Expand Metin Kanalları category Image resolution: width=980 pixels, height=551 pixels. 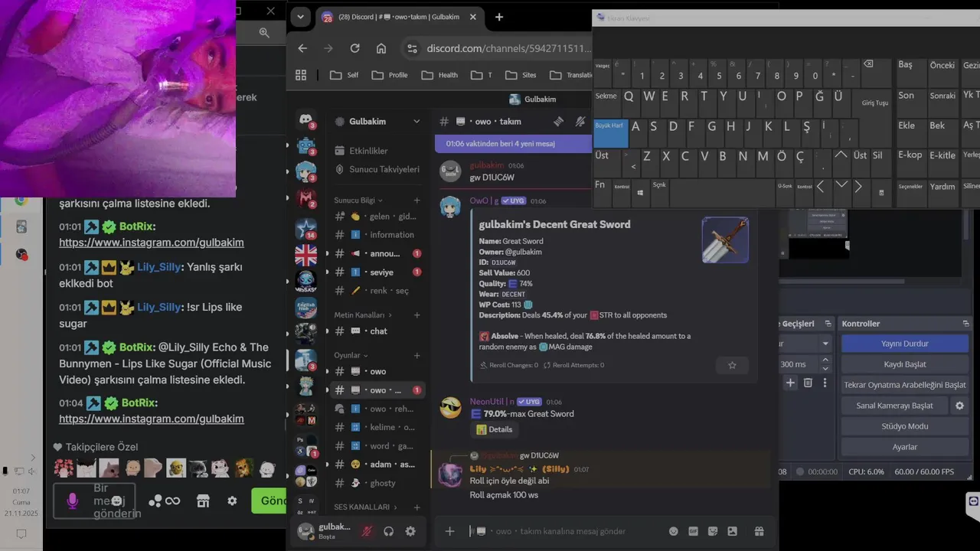[363, 315]
